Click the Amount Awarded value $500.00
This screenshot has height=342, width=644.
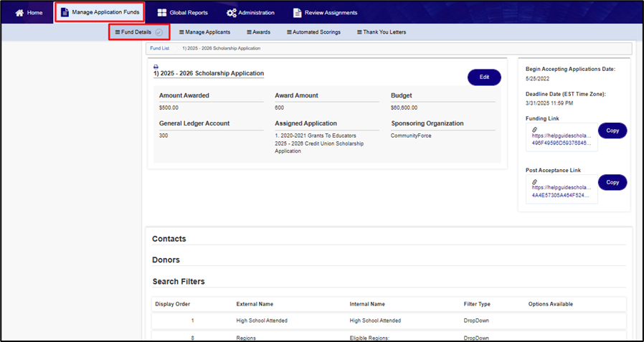coord(169,108)
